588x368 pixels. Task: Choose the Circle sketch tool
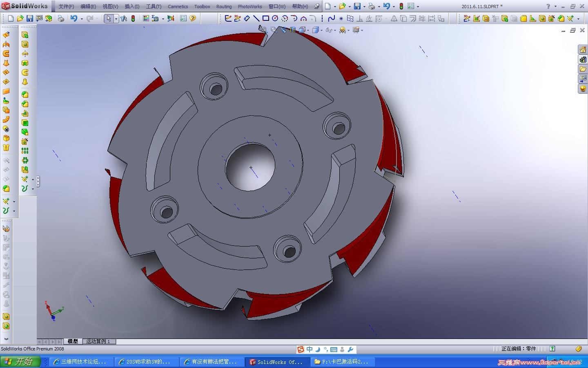(x=275, y=18)
